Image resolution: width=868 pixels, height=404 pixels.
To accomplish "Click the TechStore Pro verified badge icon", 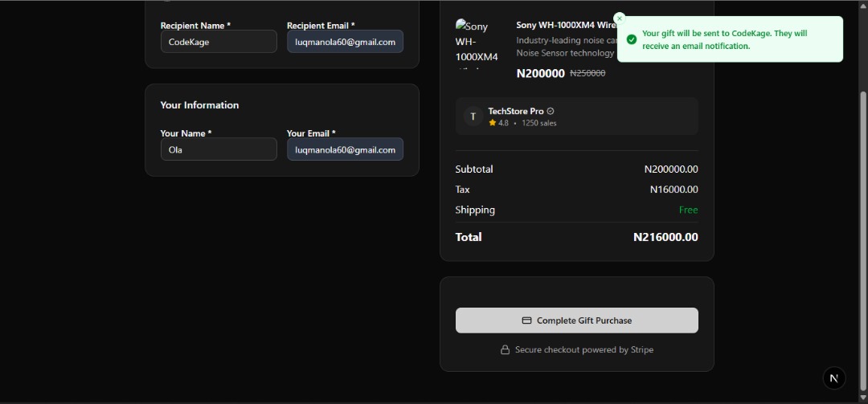I will [551, 111].
